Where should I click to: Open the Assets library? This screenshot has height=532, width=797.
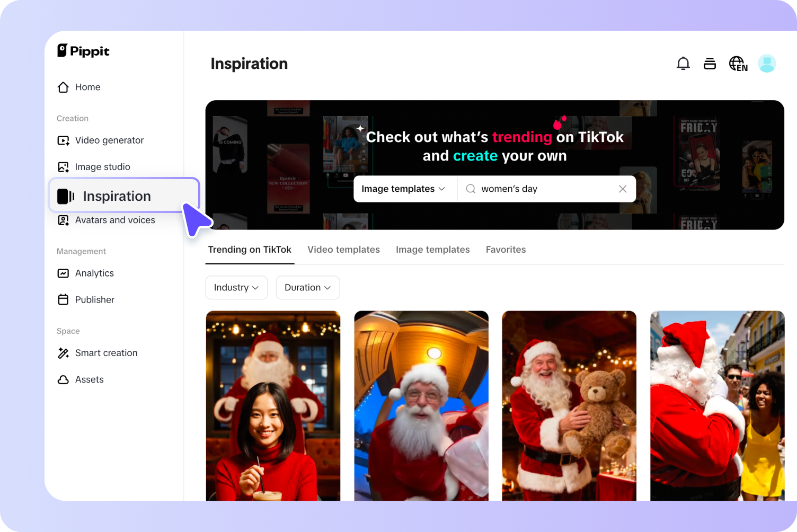(89, 379)
